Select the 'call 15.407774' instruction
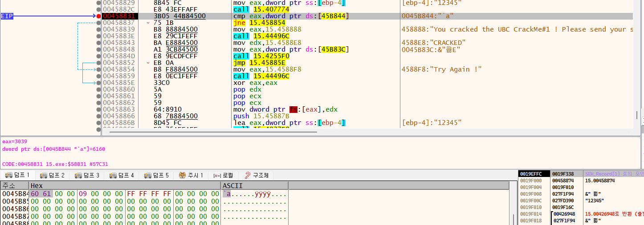644x225 pixels. click(261, 9)
